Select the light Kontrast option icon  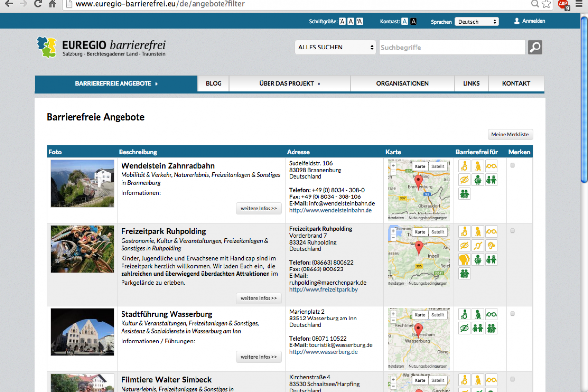[x=405, y=21]
